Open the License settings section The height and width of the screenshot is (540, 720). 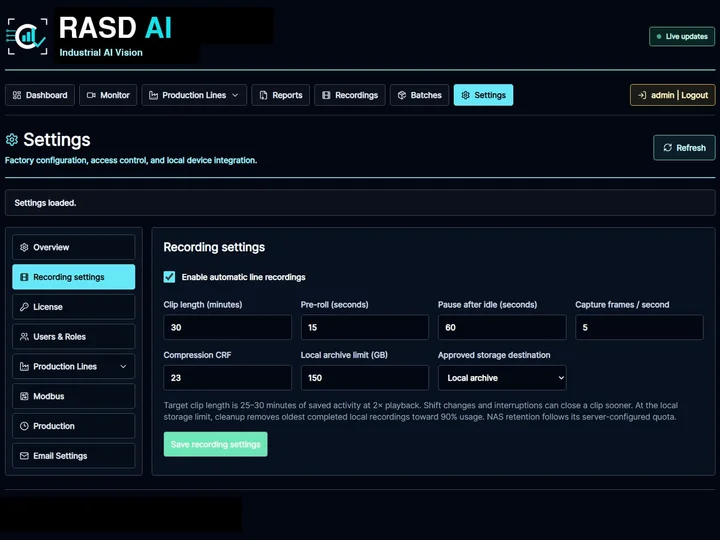73,307
